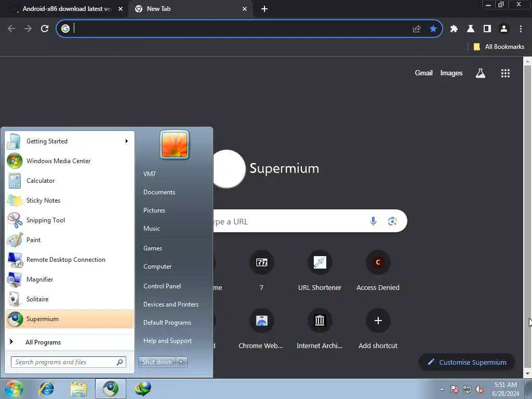Open the VM7 user folder

pos(149,174)
